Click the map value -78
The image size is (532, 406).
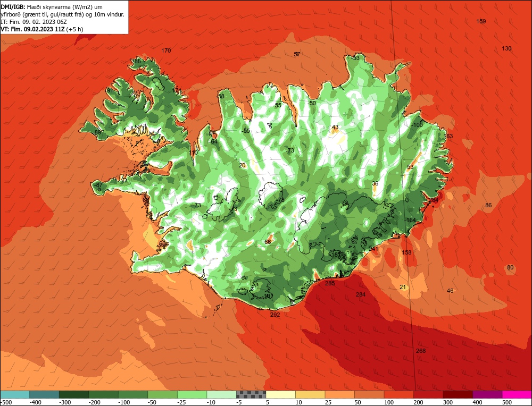click(280, 200)
